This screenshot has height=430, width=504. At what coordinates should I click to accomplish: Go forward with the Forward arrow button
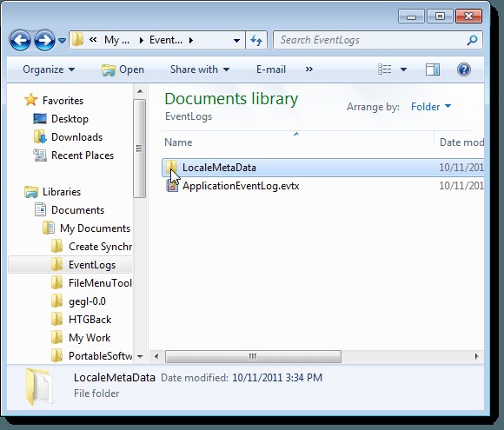[x=44, y=40]
